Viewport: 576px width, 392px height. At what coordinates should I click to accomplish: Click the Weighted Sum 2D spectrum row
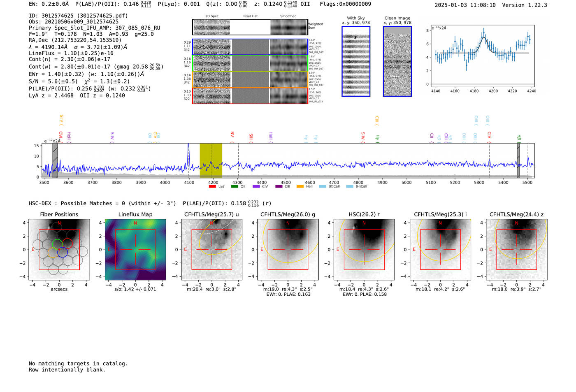pos(250,27)
